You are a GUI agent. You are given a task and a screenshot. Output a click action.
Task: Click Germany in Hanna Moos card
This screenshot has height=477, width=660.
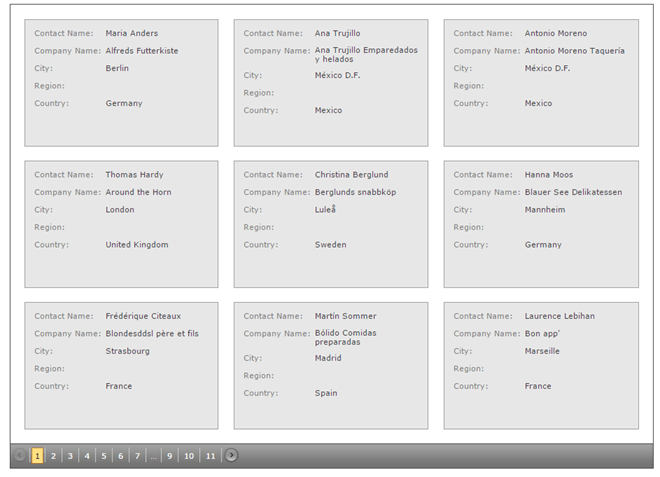543,245
